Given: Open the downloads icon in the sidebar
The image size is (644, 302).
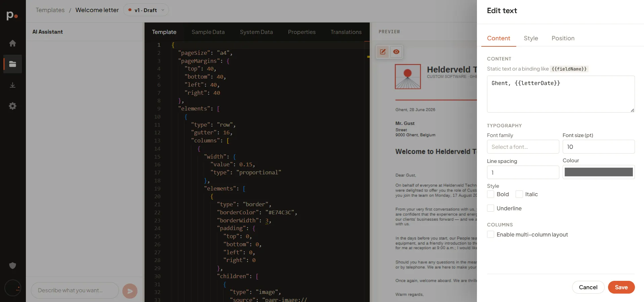Looking at the screenshot, I should (12, 85).
